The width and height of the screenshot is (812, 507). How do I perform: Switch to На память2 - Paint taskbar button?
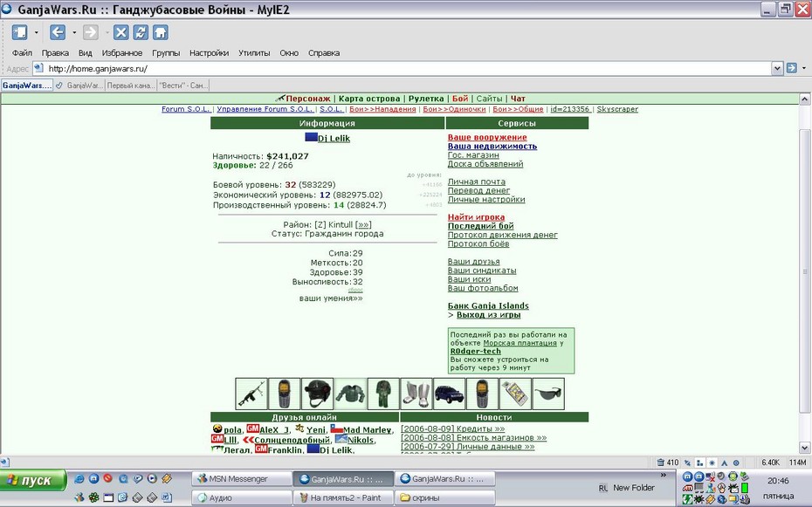coord(343,497)
